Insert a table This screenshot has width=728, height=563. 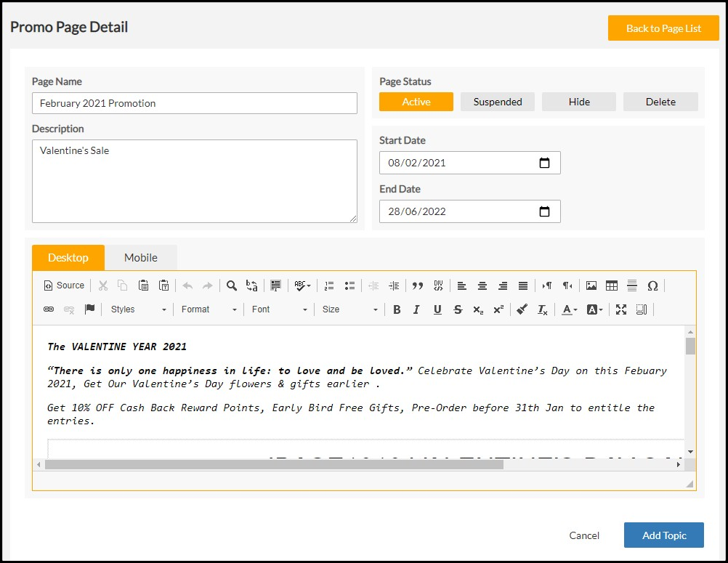pos(612,285)
